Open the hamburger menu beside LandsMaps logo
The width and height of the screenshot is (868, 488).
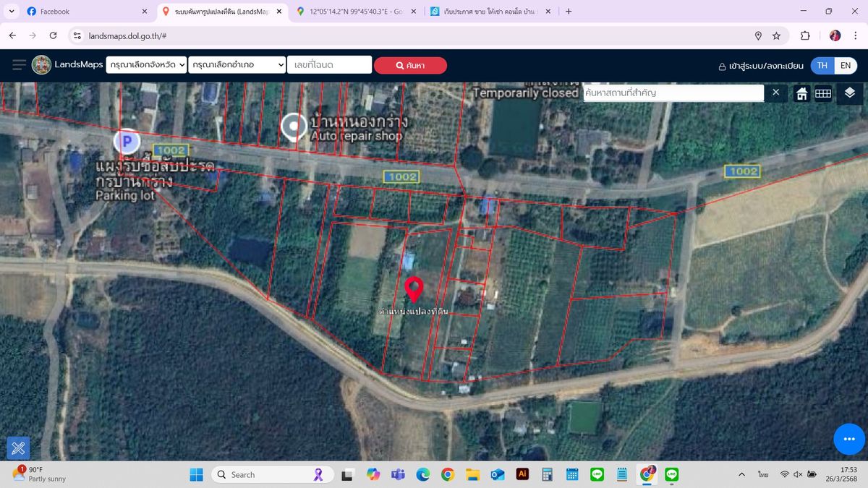click(x=19, y=64)
